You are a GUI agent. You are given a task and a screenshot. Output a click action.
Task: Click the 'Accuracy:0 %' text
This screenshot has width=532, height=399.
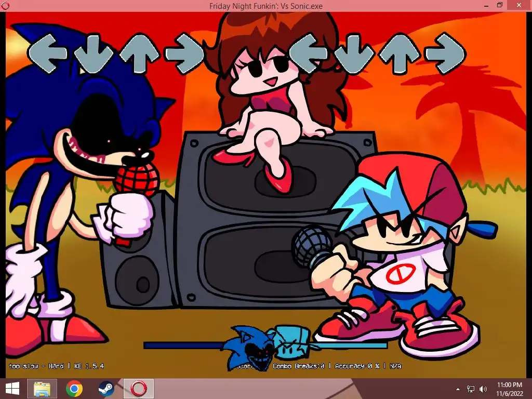pyautogui.click(x=357, y=366)
